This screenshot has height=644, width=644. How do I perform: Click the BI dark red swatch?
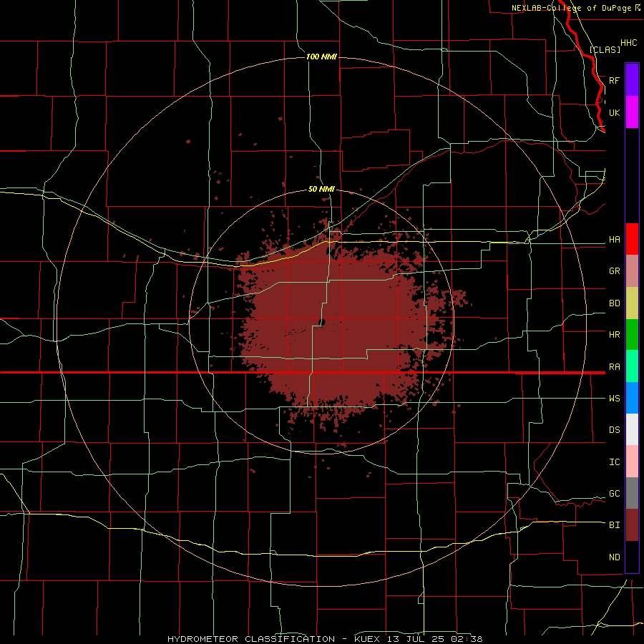pyautogui.click(x=632, y=525)
